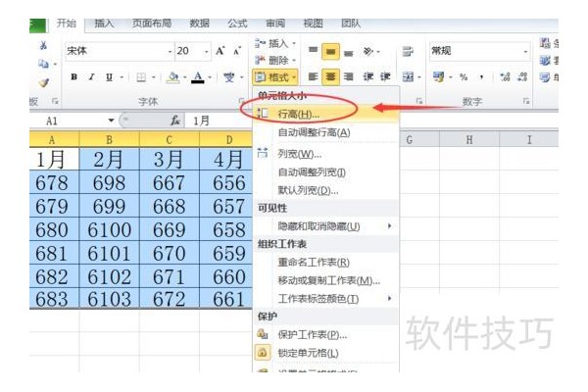This screenshot has height=392, width=588.
Task: Toggle Bold formatting
Action: (x=73, y=77)
